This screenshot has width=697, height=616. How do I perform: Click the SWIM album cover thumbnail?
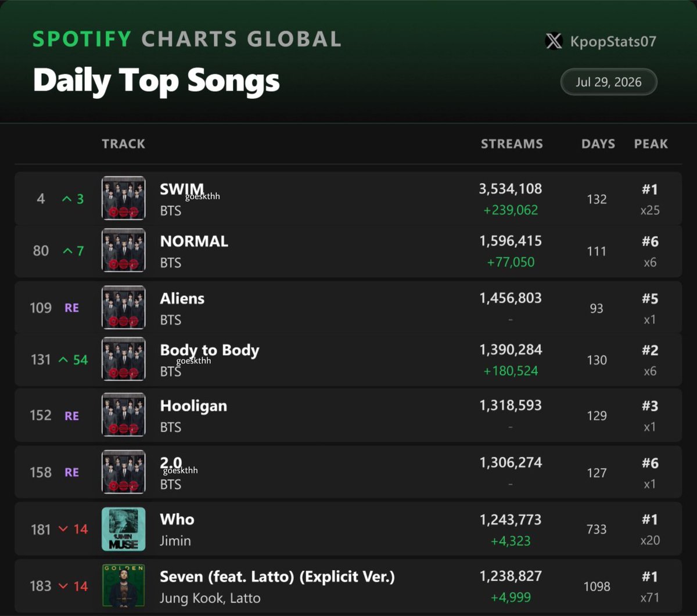pos(124,199)
